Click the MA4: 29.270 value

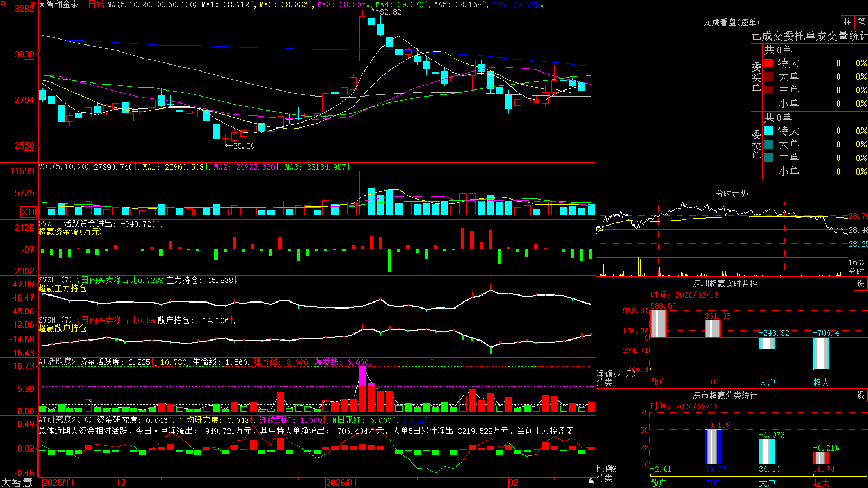coord(400,4)
